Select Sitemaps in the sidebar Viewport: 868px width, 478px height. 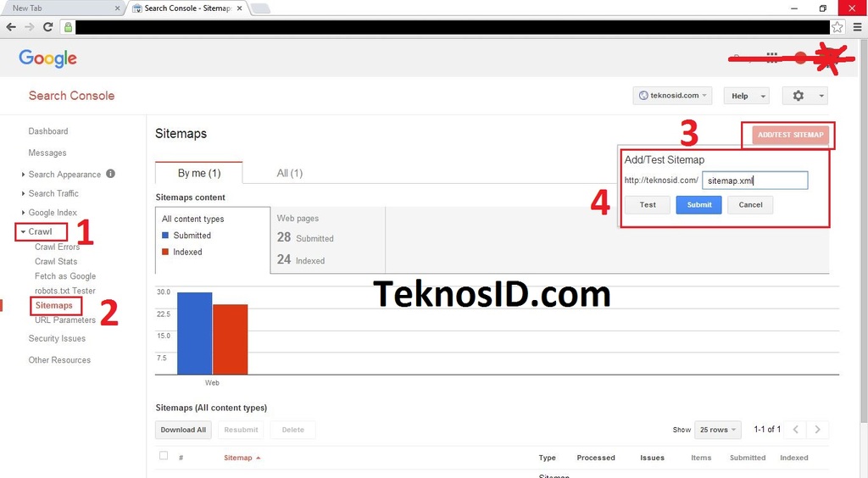(x=53, y=305)
